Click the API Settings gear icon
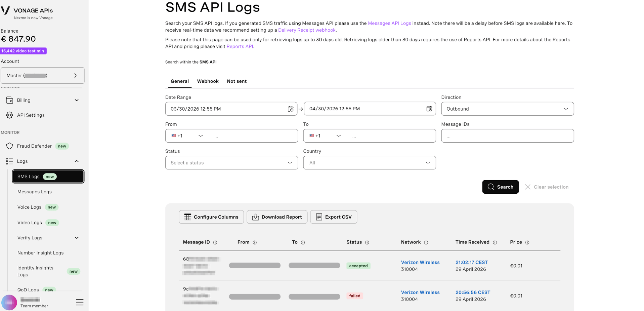 click(x=9, y=115)
